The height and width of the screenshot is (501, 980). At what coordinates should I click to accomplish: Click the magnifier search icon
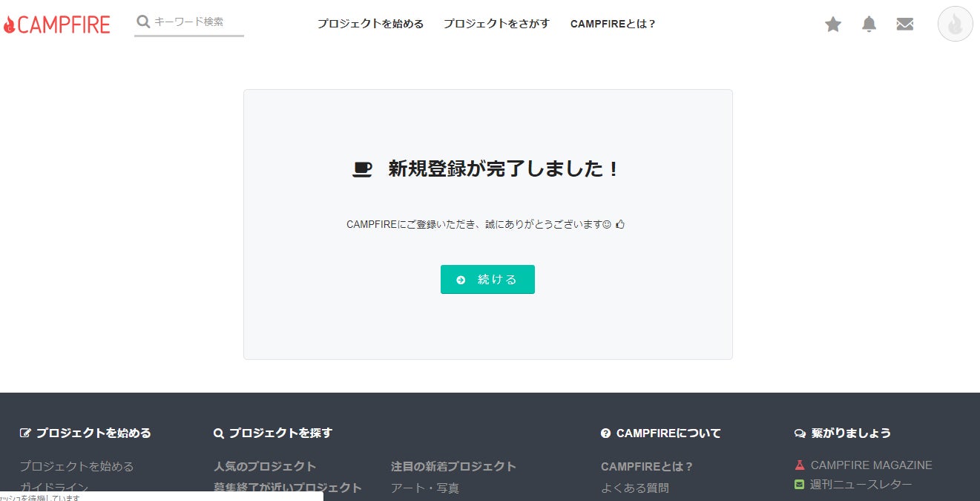143,22
